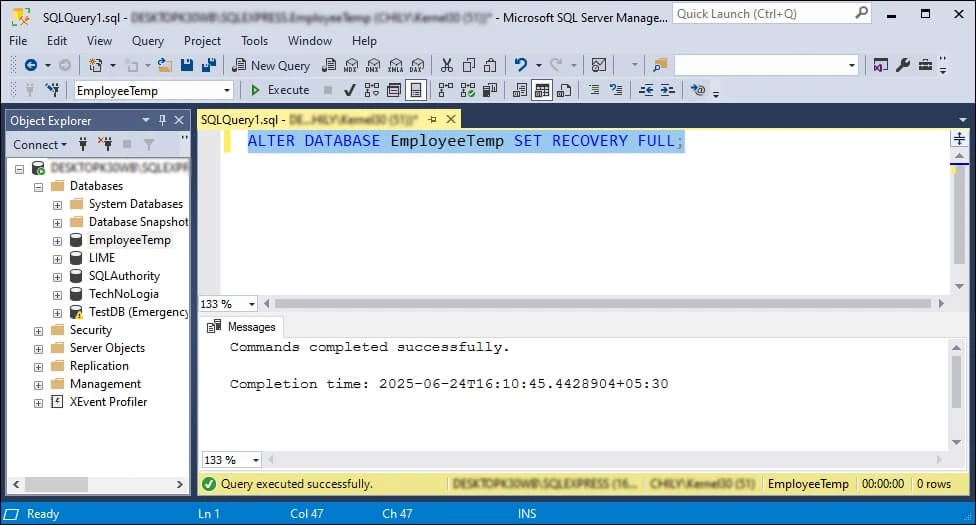Toggle Auto Hide pin on Object Explorer
This screenshot has width=976, height=525.
pyautogui.click(x=162, y=120)
